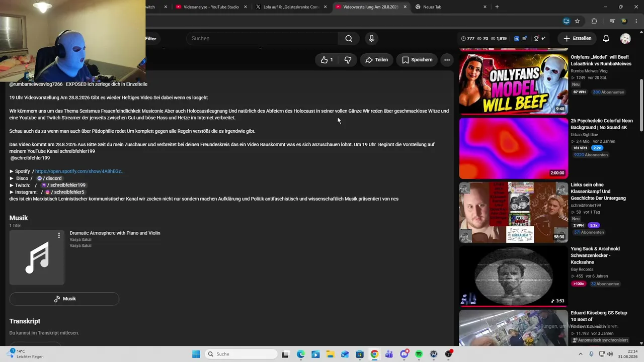
Task: Open Spotify from the taskbar
Action: coord(419,354)
